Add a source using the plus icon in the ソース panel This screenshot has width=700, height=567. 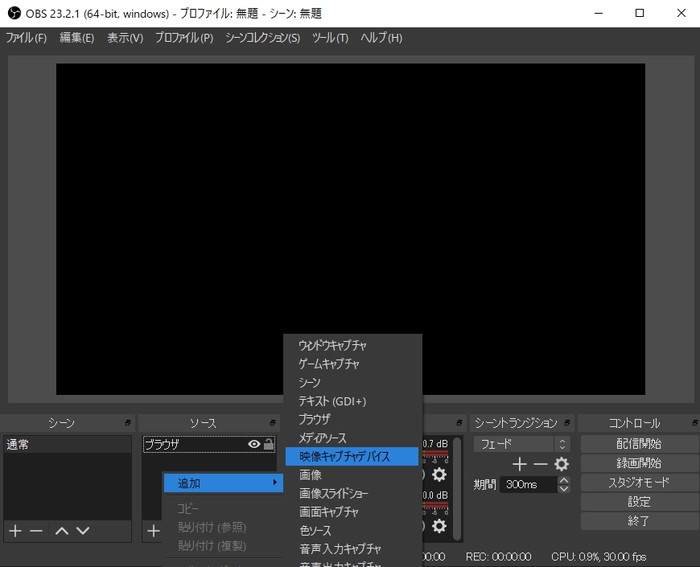click(153, 531)
